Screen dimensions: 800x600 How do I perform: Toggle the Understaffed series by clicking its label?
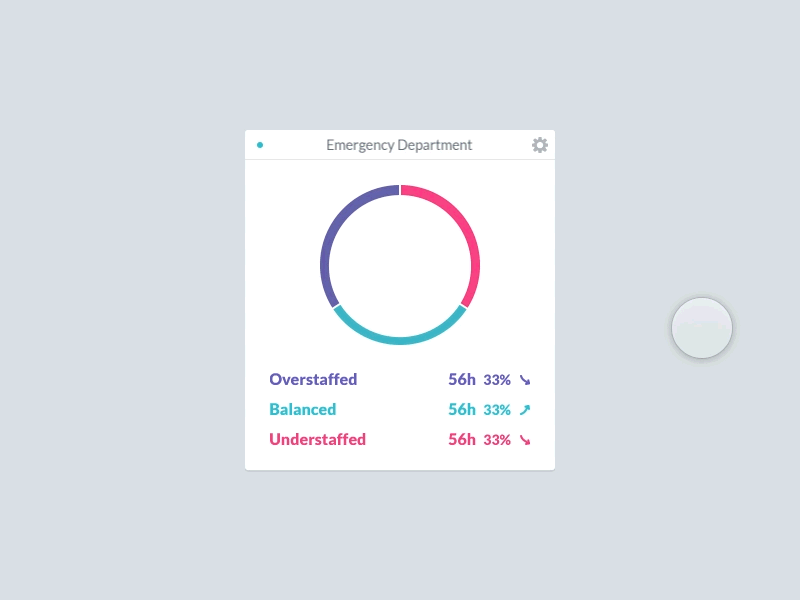[317, 439]
